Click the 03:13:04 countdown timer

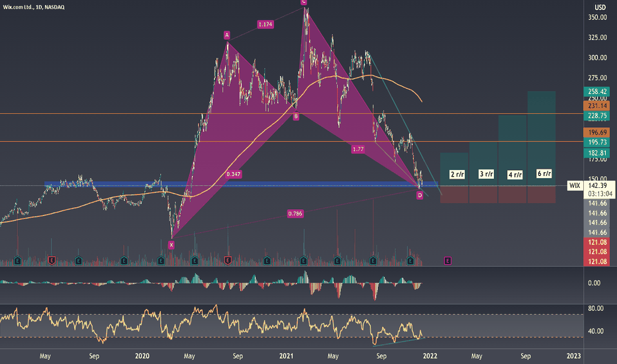(600, 194)
